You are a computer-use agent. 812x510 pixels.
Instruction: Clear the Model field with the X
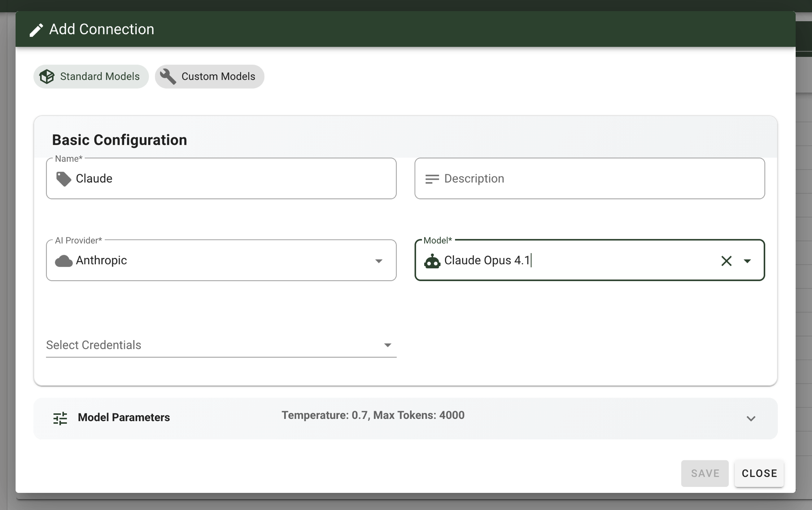pyautogui.click(x=726, y=261)
